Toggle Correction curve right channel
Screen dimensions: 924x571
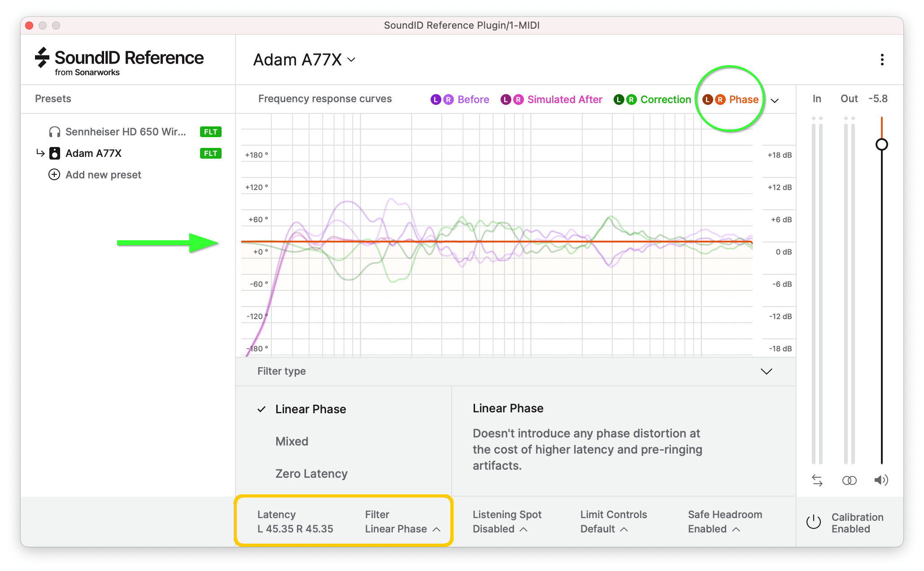[x=631, y=99]
